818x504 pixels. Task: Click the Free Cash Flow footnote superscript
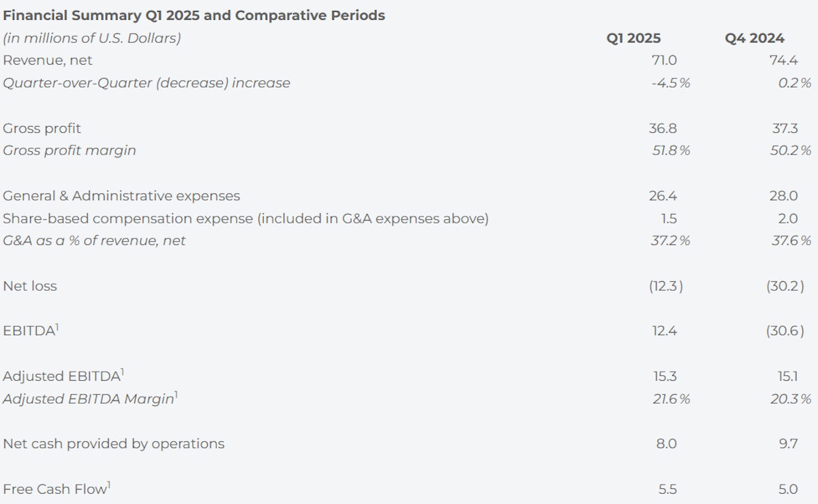pos(110,485)
